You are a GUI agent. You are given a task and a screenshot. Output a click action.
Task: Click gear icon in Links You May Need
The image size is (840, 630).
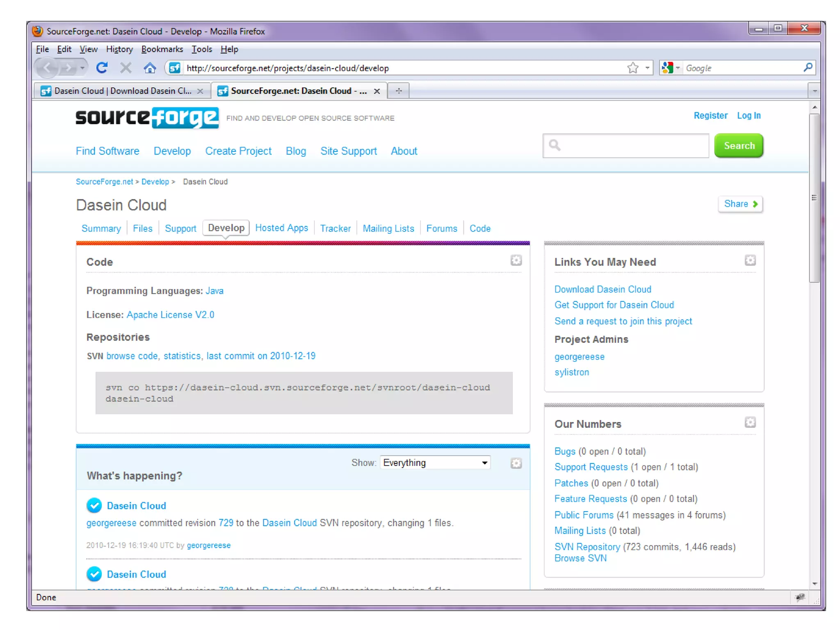pos(750,260)
